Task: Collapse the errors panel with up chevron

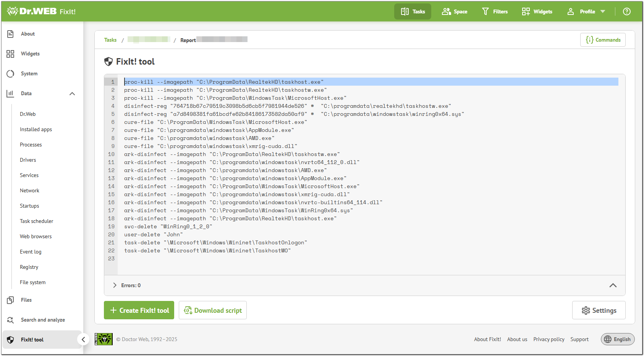Action: click(613, 285)
